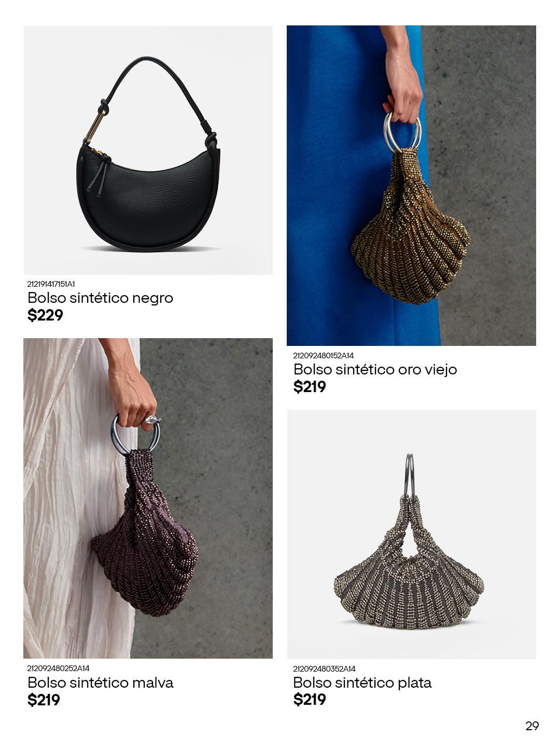
Task: Click the Bolso sintético malva title
Action: (x=100, y=683)
